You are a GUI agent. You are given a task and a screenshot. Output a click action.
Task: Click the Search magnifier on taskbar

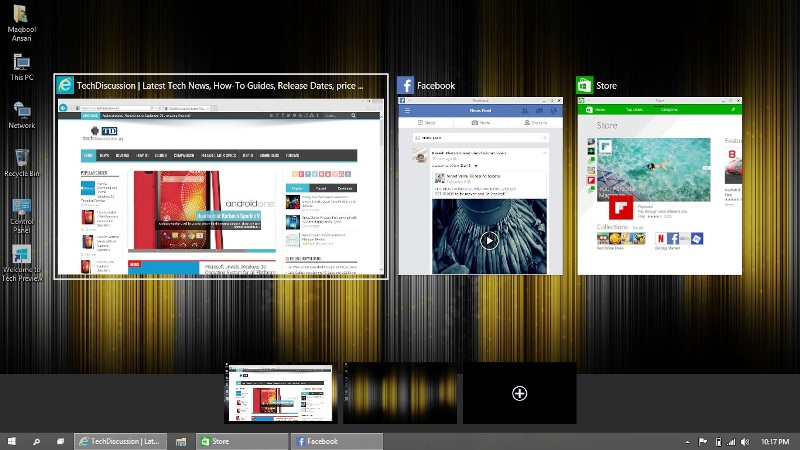pyautogui.click(x=36, y=441)
